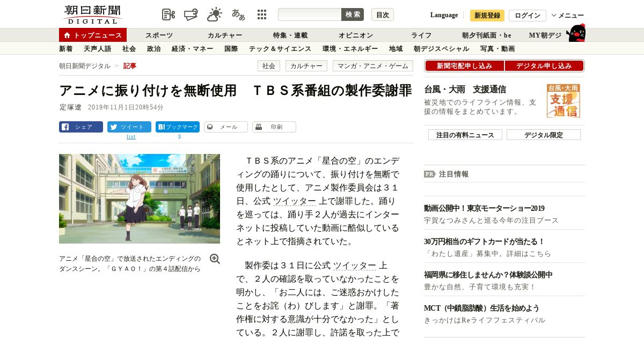Viewport: 644px width, 338px height.
Task: Open 福岡県に移住しませんか? link
Action: [x=488, y=275]
